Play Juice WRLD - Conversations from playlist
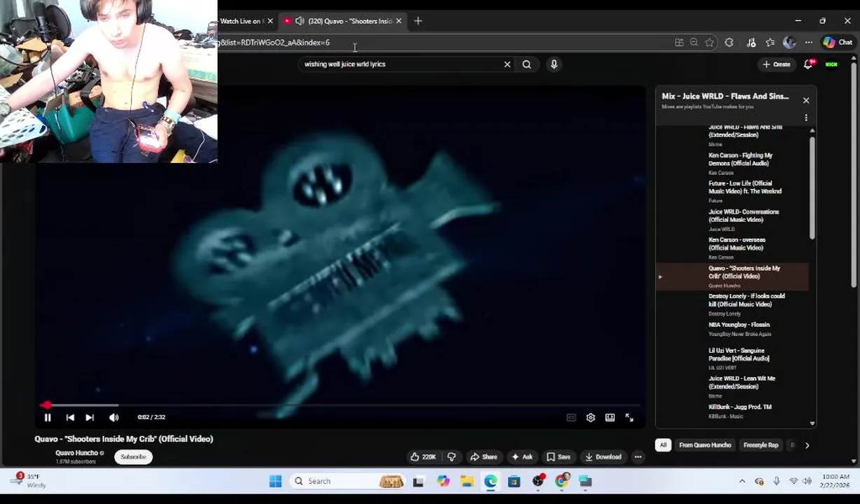860x504 pixels. tap(733, 219)
